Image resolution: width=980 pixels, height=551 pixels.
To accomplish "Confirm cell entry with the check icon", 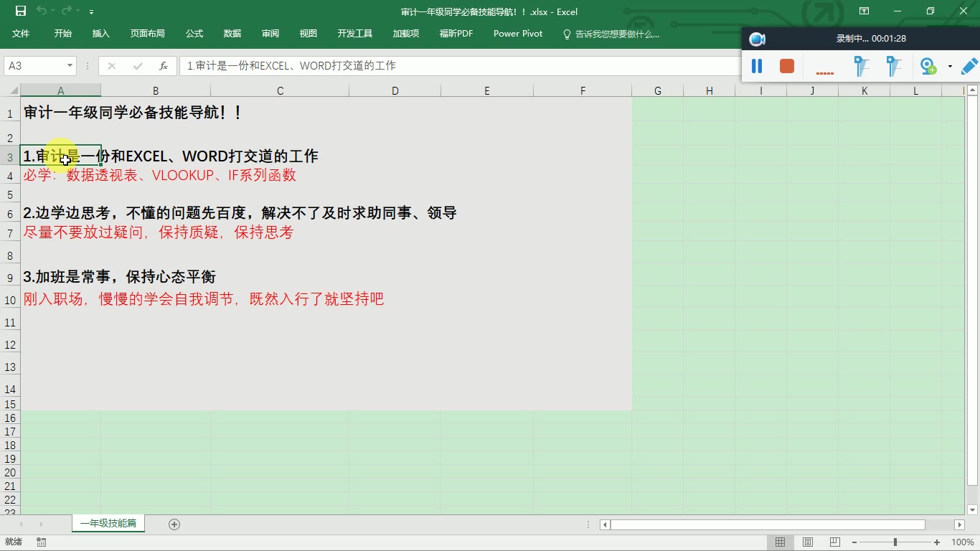I will pos(136,65).
